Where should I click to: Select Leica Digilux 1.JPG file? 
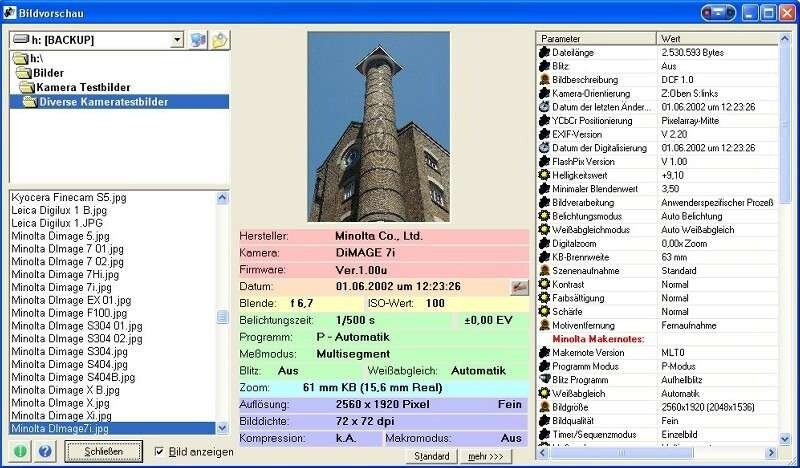click(57, 223)
